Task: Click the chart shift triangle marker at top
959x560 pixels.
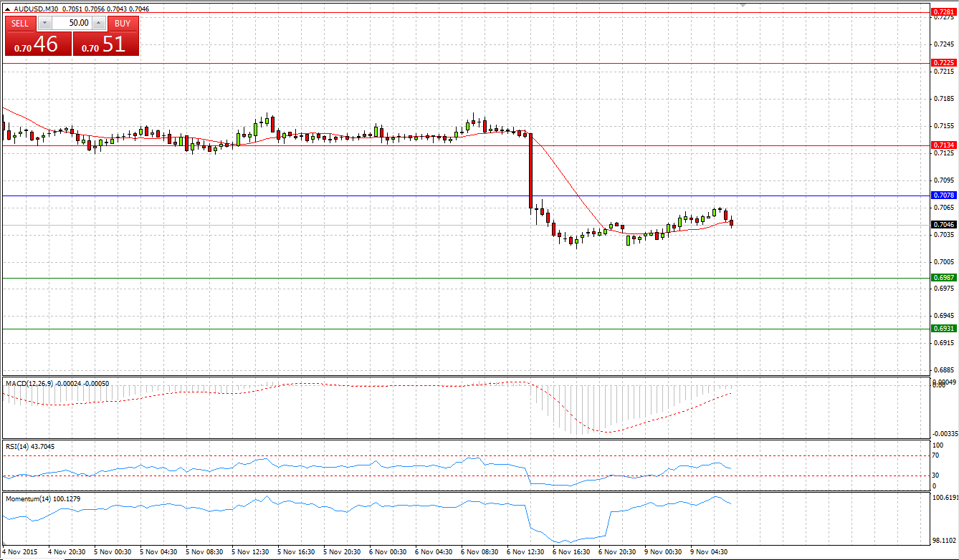Action: 743,5
